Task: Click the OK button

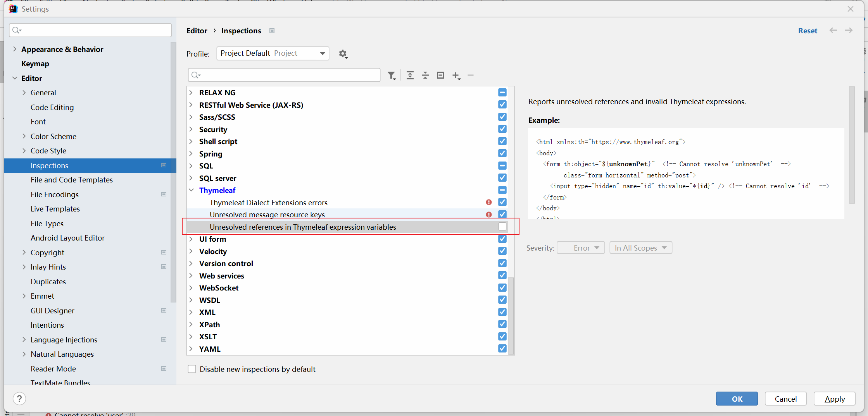Action: coord(737,399)
